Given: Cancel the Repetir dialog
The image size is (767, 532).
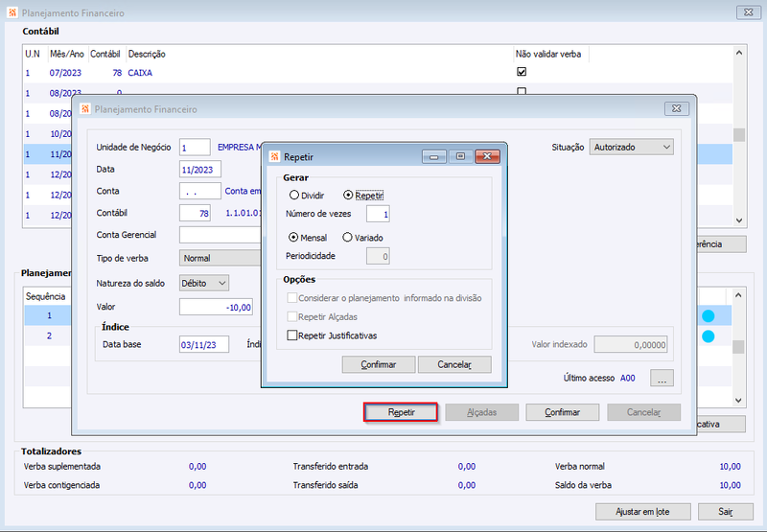Looking at the screenshot, I should pyautogui.click(x=454, y=364).
